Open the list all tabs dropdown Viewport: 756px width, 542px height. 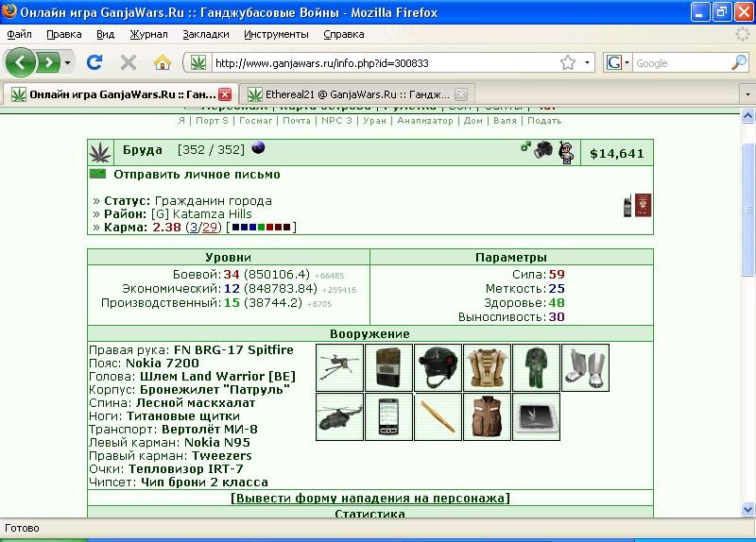coord(747,93)
